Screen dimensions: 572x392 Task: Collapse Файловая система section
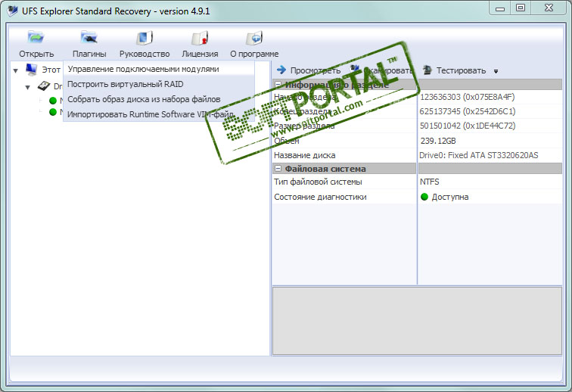pos(278,169)
